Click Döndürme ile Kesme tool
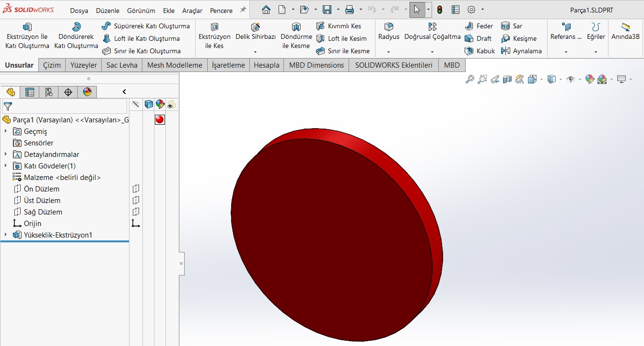Image resolution: width=644 pixels, height=346 pixels. [x=296, y=36]
